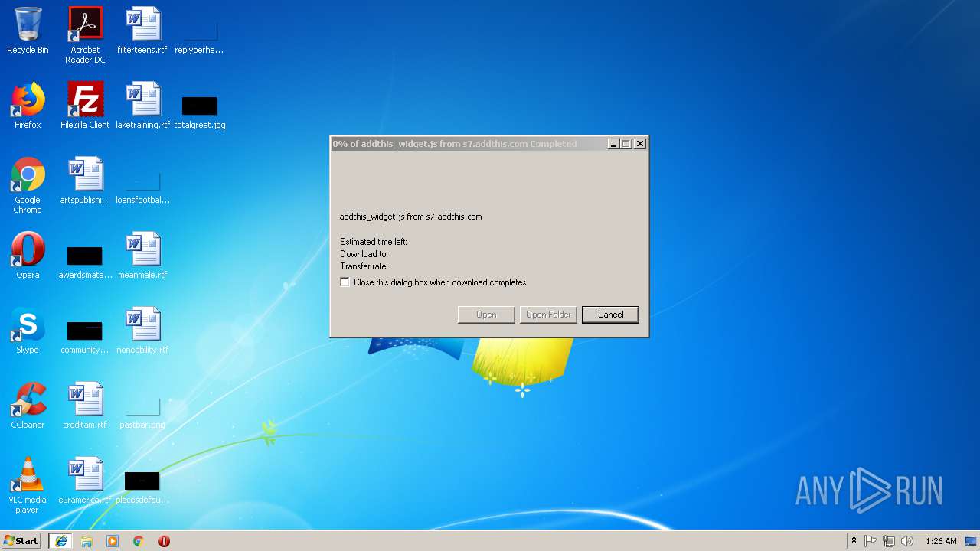Open Windows Explorer from the taskbar
The width and height of the screenshot is (980, 551).
pos(87,541)
